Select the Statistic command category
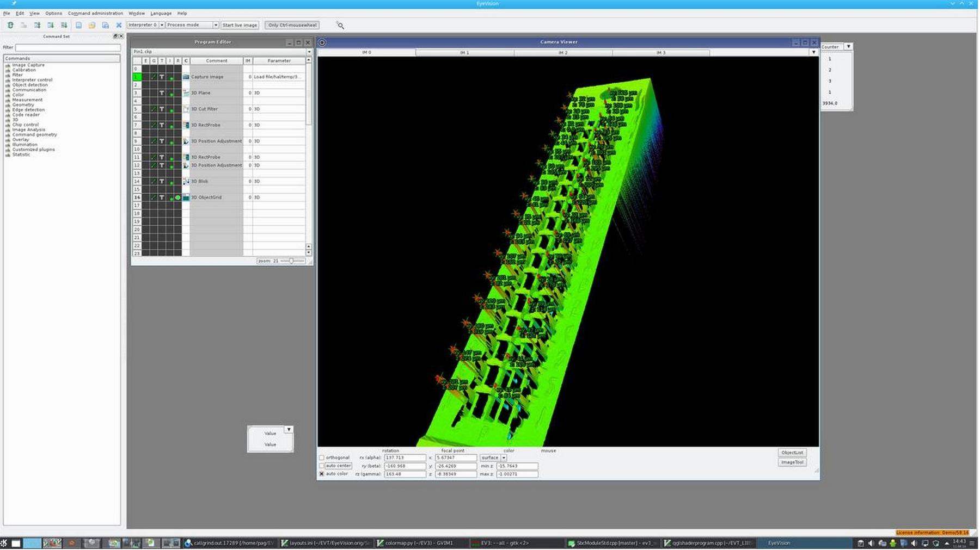 coord(21,155)
